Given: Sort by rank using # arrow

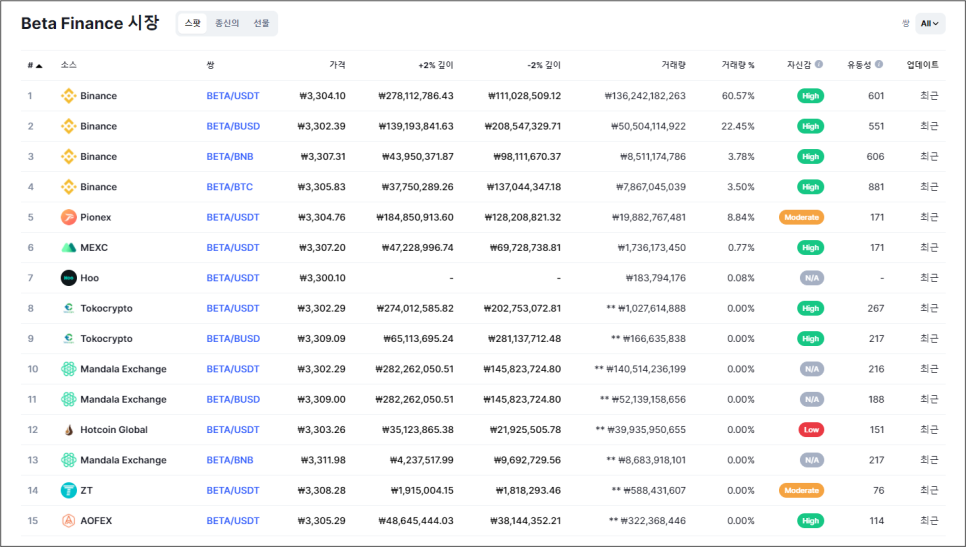Looking at the screenshot, I should (x=35, y=65).
